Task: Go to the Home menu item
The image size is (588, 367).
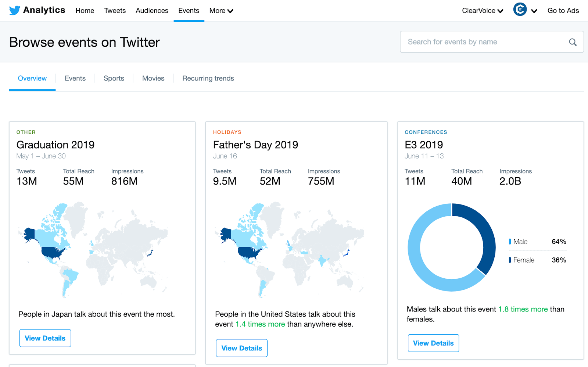Action: 85,11
